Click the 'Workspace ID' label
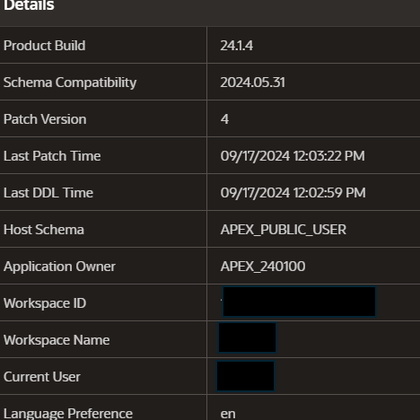 [x=45, y=303]
